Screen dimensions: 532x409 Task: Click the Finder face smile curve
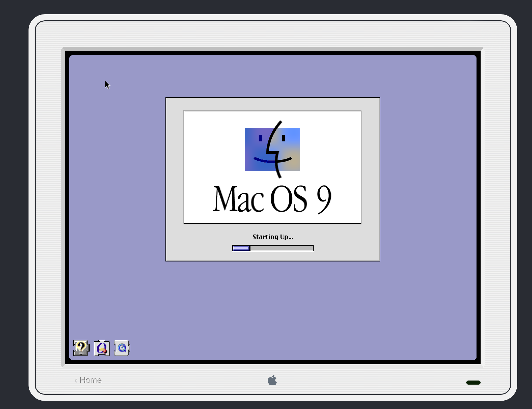click(265, 161)
